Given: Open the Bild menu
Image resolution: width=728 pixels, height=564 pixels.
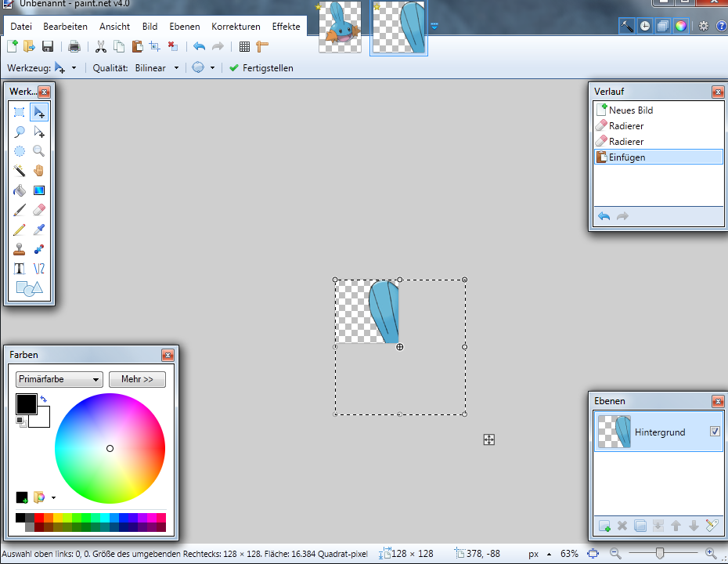Looking at the screenshot, I should 150,27.
